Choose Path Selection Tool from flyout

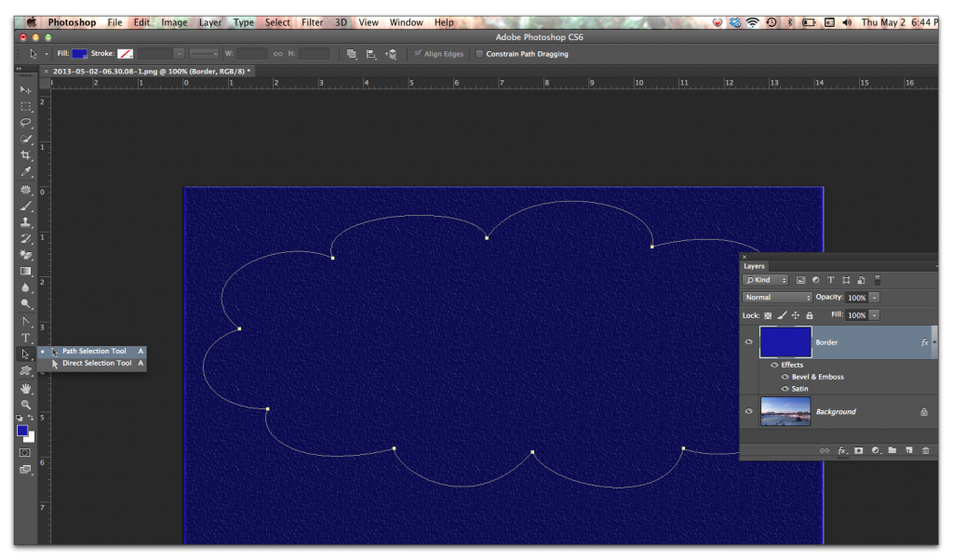(92, 351)
